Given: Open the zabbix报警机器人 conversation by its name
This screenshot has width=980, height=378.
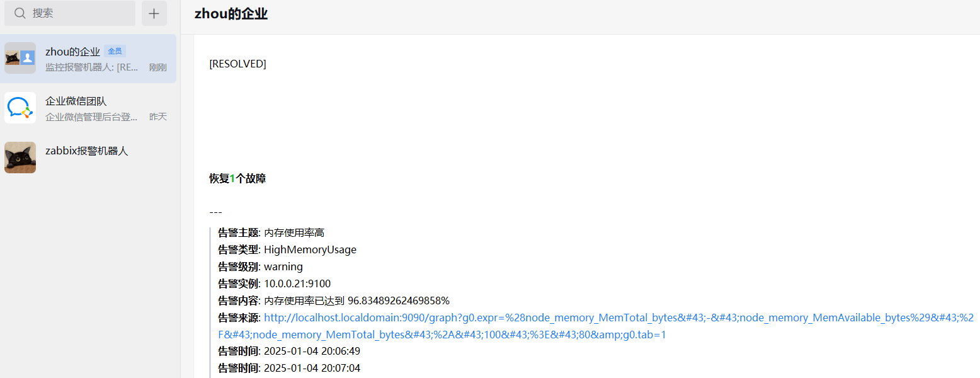Looking at the screenshot, I should pos(87,151).
